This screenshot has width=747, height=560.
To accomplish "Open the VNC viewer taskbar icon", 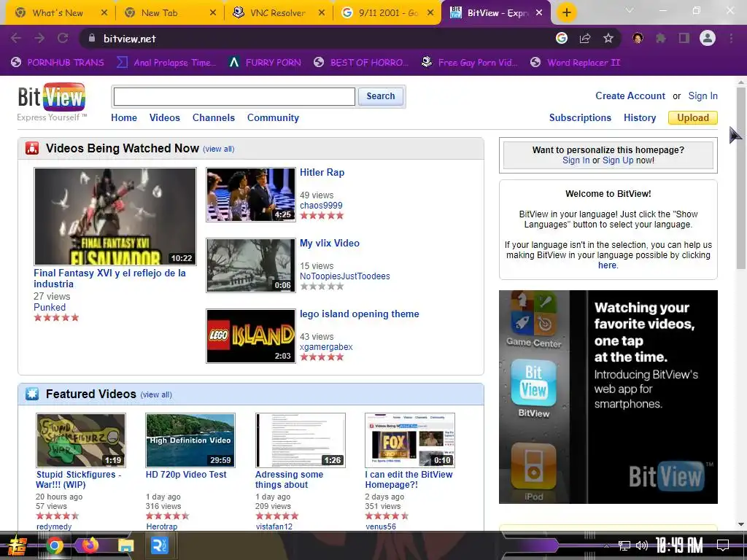I will click(159, 545).
